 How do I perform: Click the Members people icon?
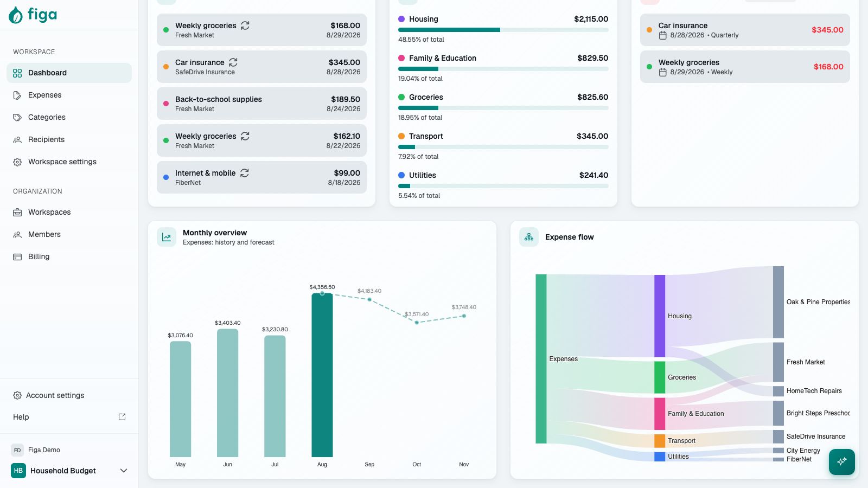[17, 235]
